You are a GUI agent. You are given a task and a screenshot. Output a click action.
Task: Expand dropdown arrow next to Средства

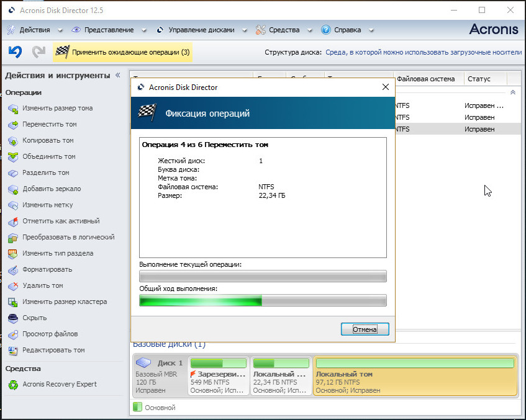[310, 30]
